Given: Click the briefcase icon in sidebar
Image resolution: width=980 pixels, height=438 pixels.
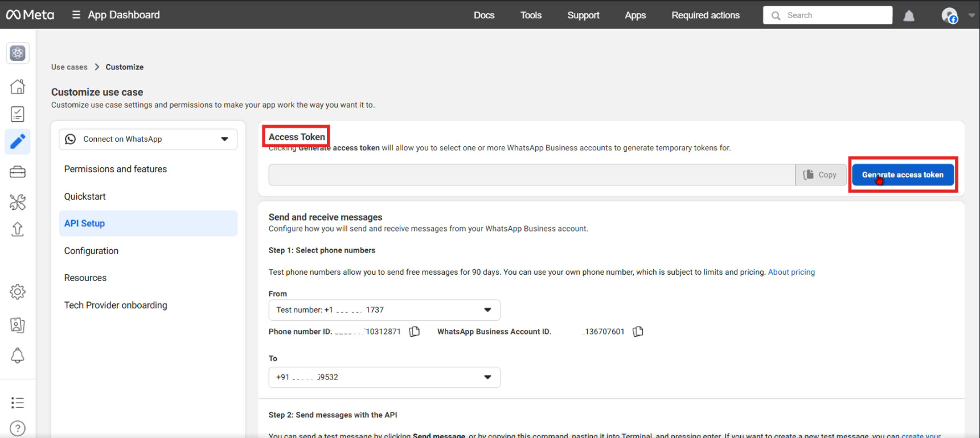Looking at the screenshot, I should pyautogui.click(x=18, y=172).
